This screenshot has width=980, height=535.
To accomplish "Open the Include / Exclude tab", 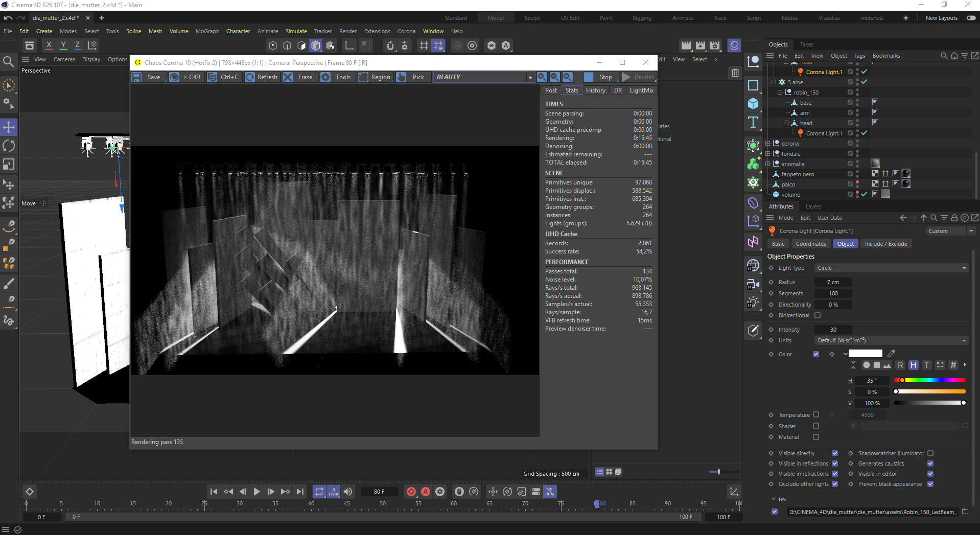I will pyautogui.click(x=886, y=244).
